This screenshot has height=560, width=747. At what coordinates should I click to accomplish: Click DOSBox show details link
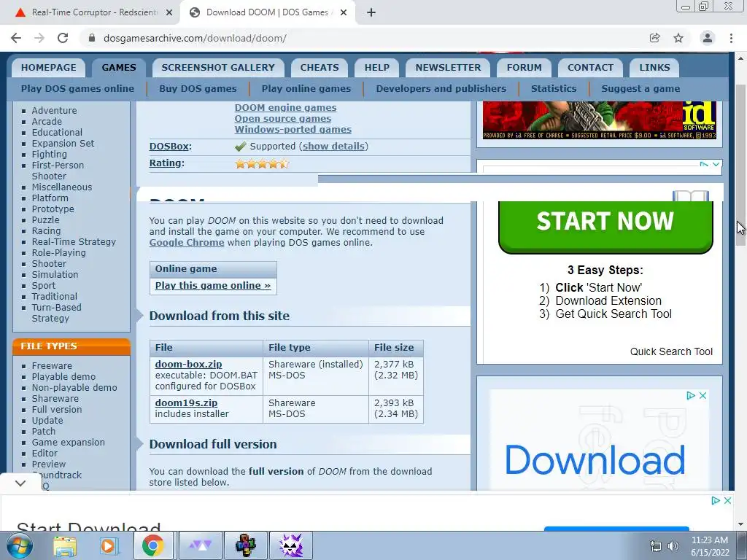tap(333, 146)
